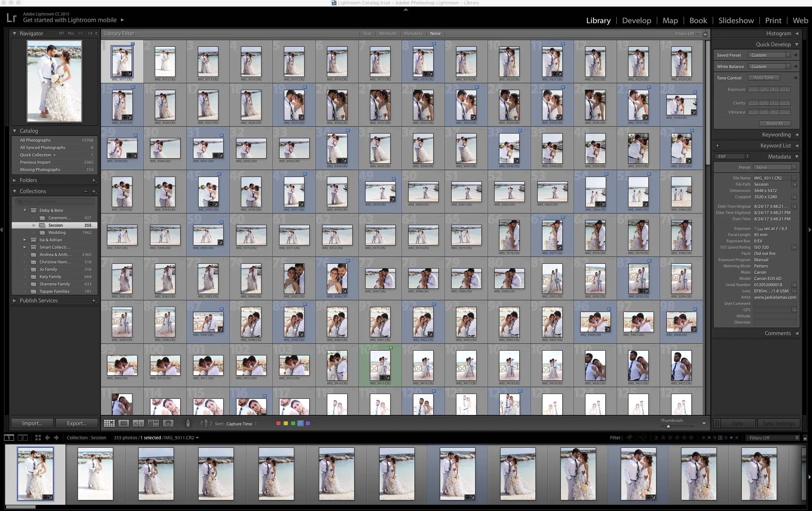Click Sync Settings button
Image resolution: width=812 pixels, height=511 pixels.
[x=779, y=423]
